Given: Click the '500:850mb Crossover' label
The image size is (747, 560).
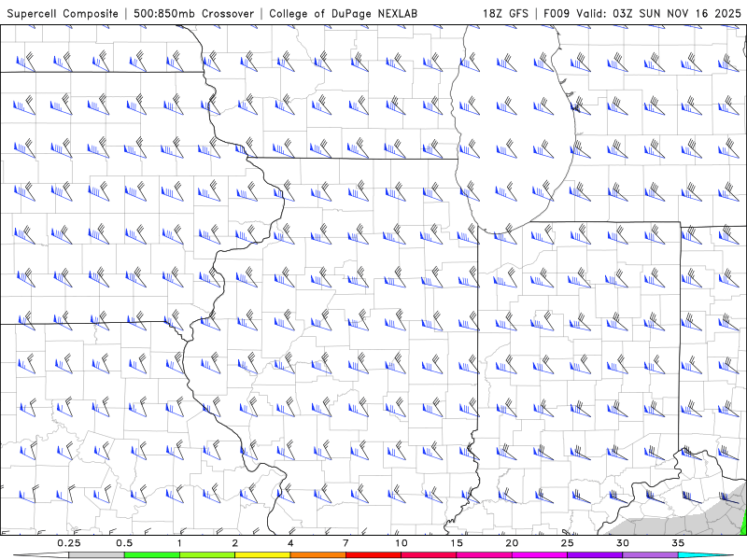Looking at the screenshot, I should click(x=194, y=14).
